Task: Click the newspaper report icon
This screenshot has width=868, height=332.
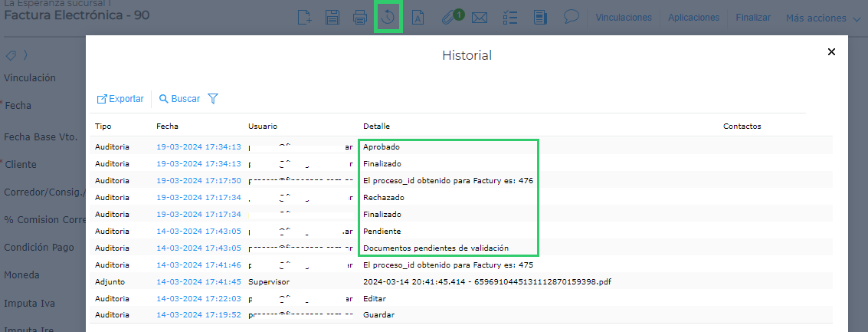Action: click(540, 18)
